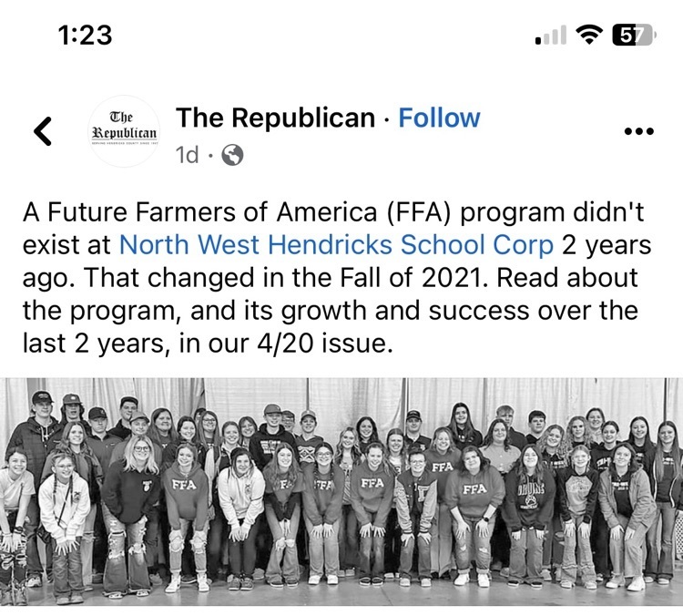Open The Republican profile logo
Viewport: 683px width, 616px height.
click(124, 131)
